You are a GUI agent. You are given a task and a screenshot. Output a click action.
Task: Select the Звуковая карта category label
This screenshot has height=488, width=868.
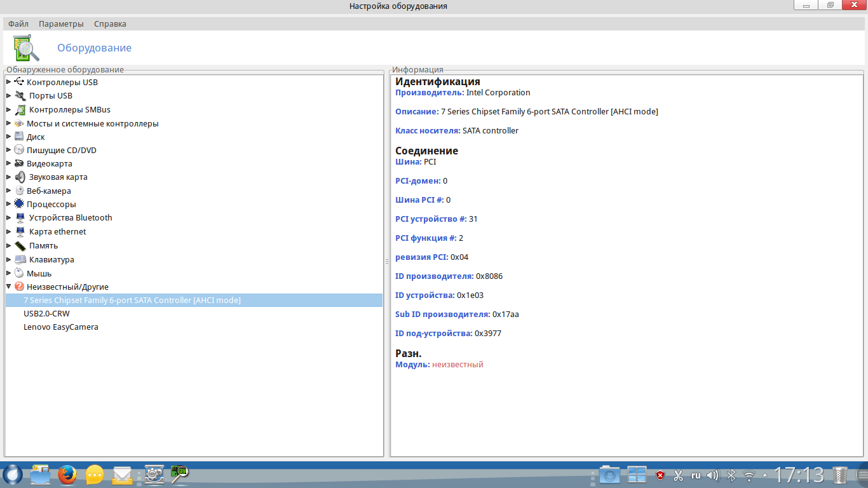click(x=57, y=177)
